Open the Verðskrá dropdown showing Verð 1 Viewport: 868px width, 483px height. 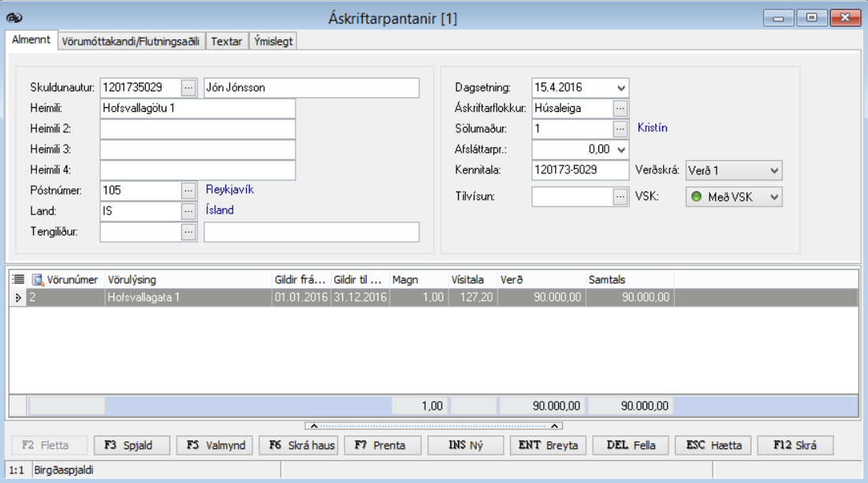pyautogui.click(x=773, y=170)
